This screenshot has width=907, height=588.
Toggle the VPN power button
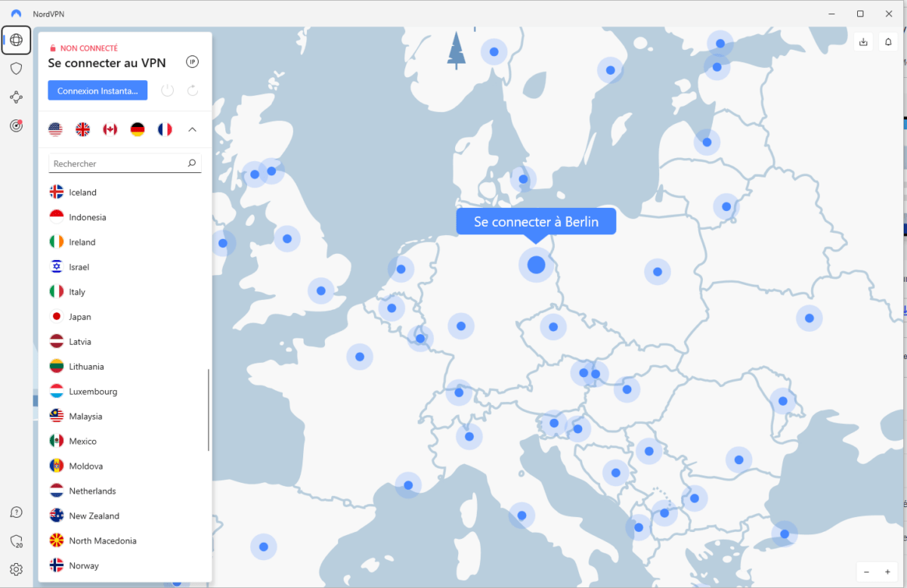click(x=168, y=91)
